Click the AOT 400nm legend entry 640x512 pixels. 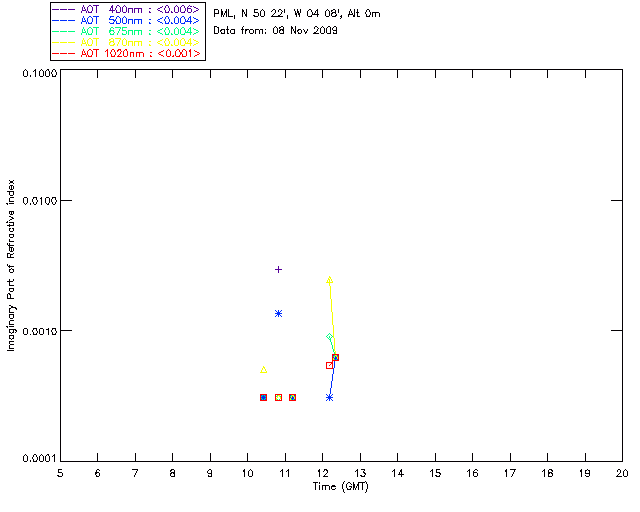pyautogui.click(x=127, y=9)
